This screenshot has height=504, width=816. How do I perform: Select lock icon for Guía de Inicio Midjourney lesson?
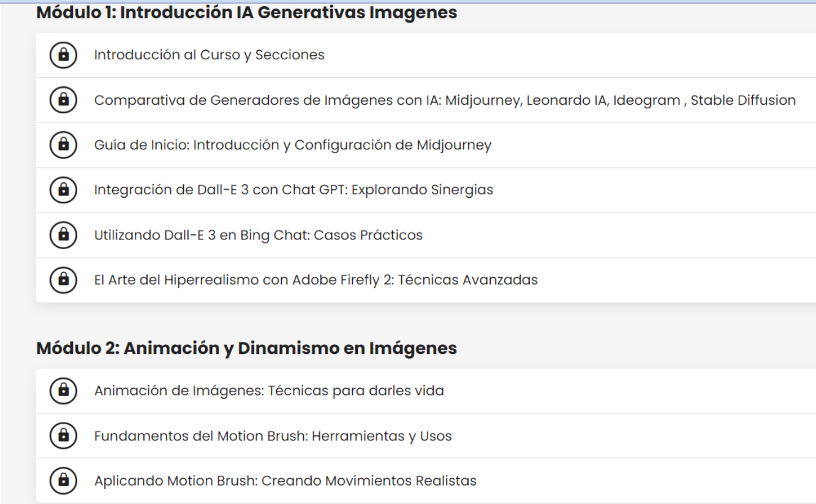tap(63, 145)
